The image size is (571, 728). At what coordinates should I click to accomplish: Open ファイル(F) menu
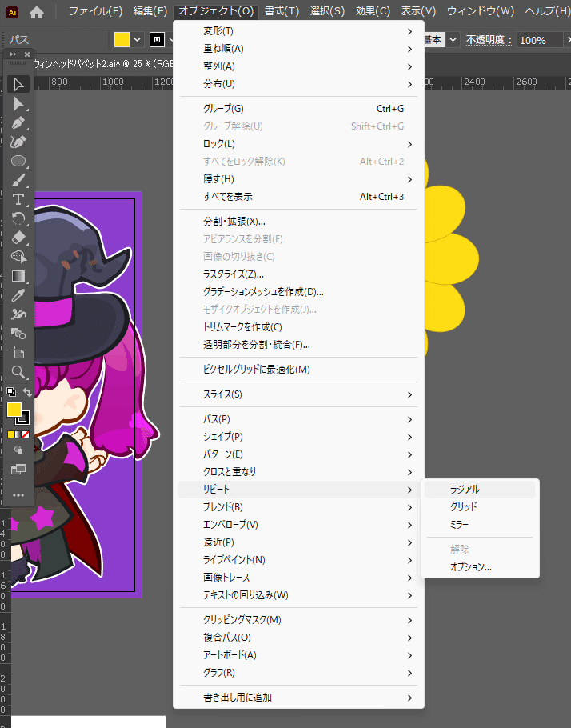(96, 11)
